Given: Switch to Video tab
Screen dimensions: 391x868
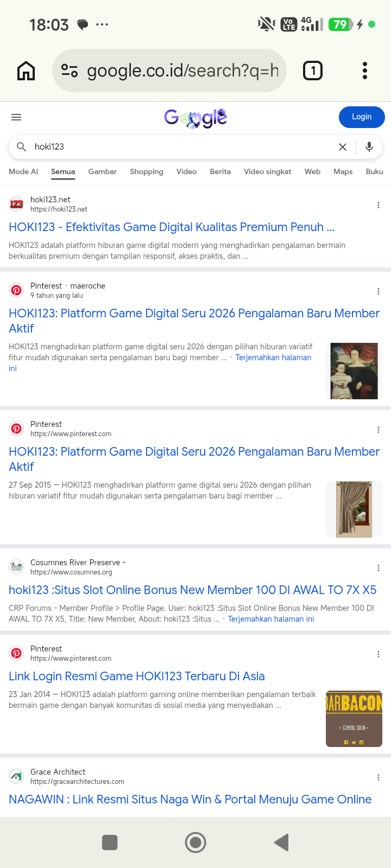Looking at the screenshot, I should pos(186,171).
